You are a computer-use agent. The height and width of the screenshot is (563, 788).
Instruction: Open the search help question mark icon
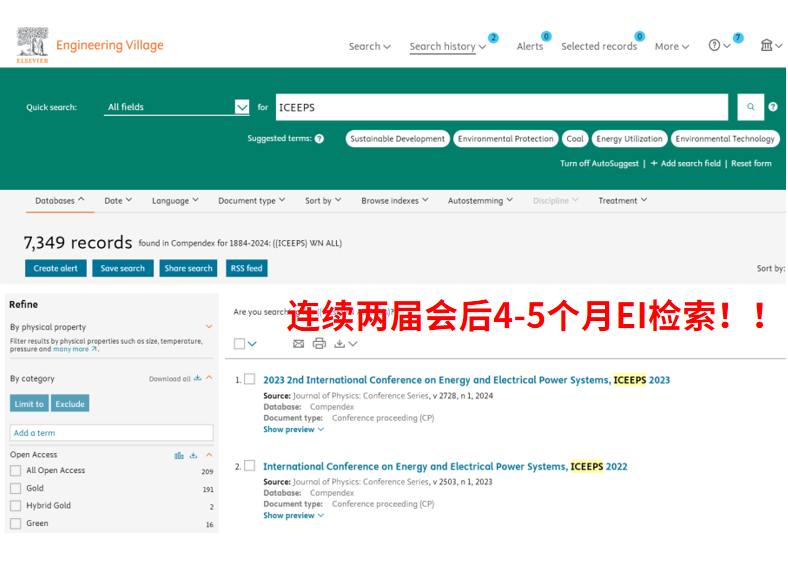tap(773, 107)
